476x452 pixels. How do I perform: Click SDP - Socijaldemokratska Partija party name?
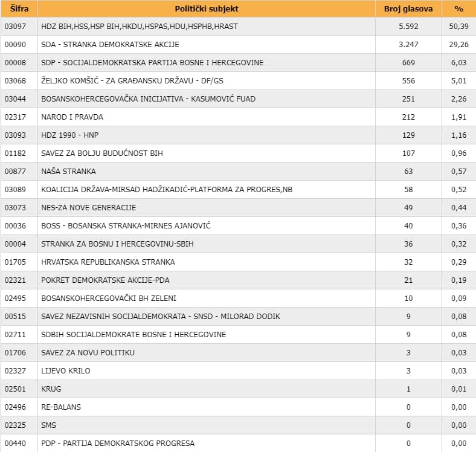(152, 63)
